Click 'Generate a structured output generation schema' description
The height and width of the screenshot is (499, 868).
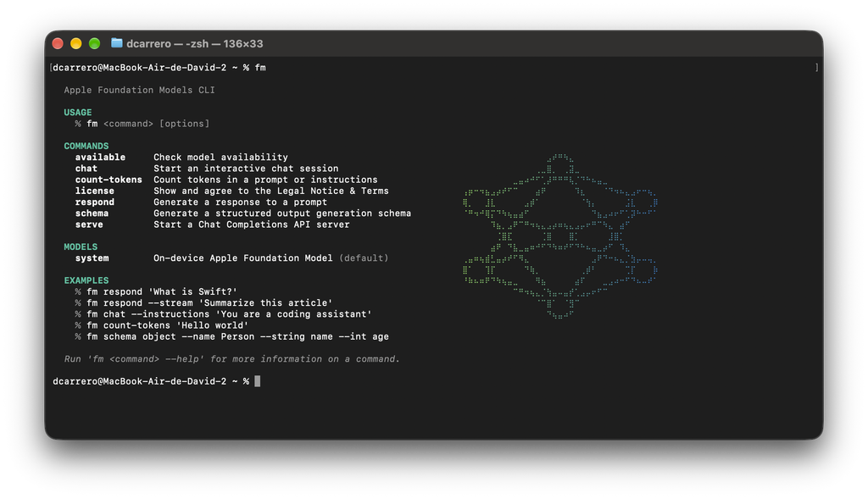click(282, 213)
